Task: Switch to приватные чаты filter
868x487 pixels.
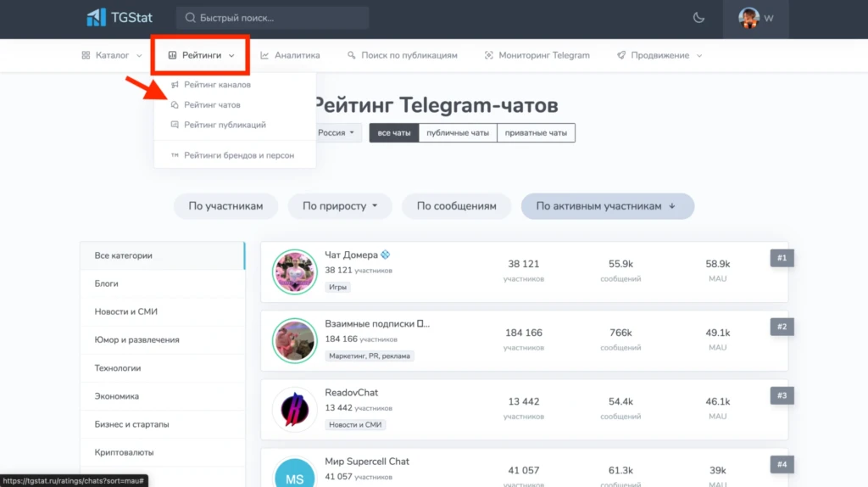Action: click(x=536, y=133)
